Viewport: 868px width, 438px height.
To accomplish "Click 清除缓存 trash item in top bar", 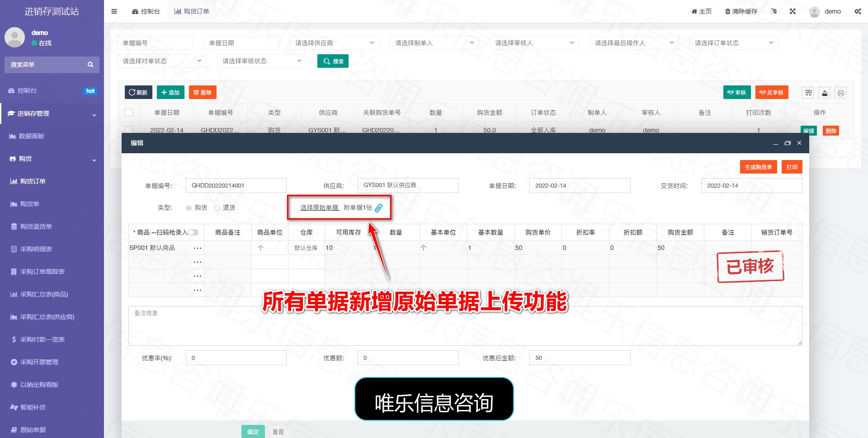I will point(741,11).
